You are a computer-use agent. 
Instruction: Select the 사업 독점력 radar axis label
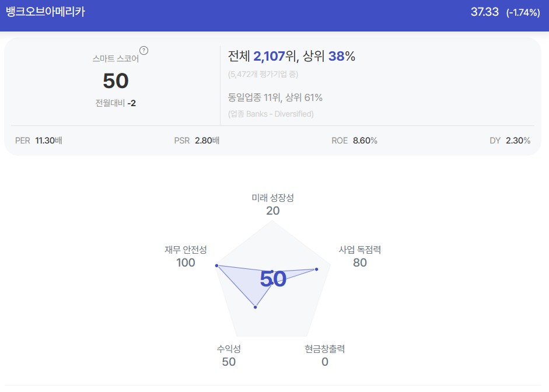point(360,250)
